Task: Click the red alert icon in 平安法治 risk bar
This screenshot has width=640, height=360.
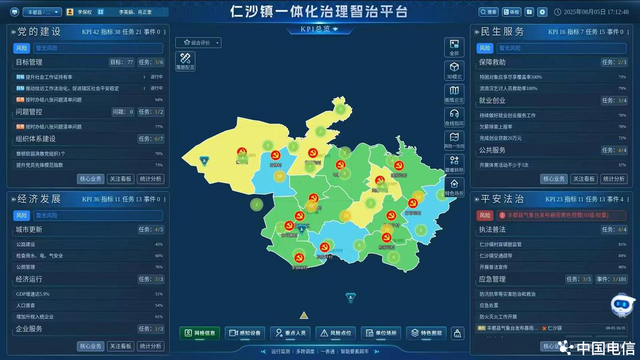Action: click(x=502, y=215)
